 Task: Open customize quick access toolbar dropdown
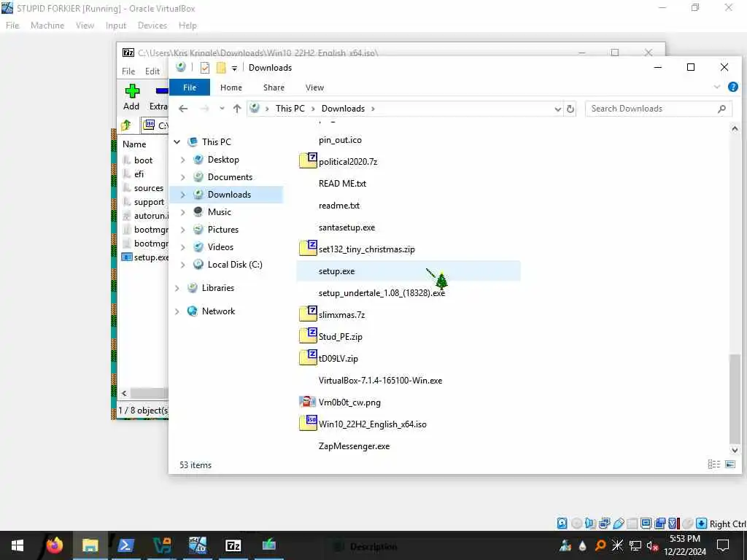[234, 68]
